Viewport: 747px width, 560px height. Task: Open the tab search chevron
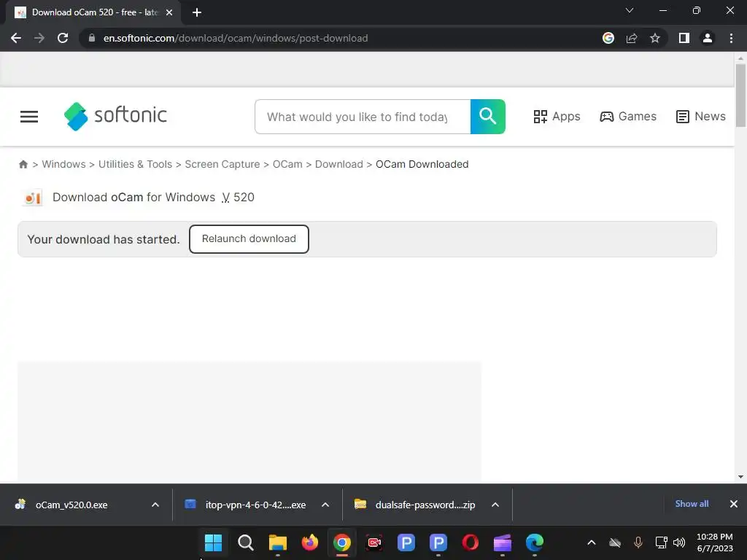(x=630, y=10)
